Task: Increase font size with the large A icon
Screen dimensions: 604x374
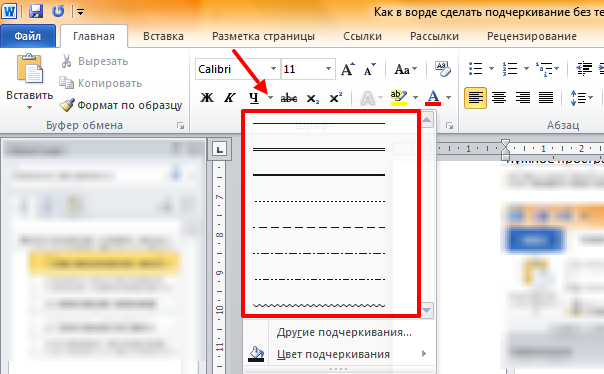Action: pyautogui.click(x=347, y=69)
